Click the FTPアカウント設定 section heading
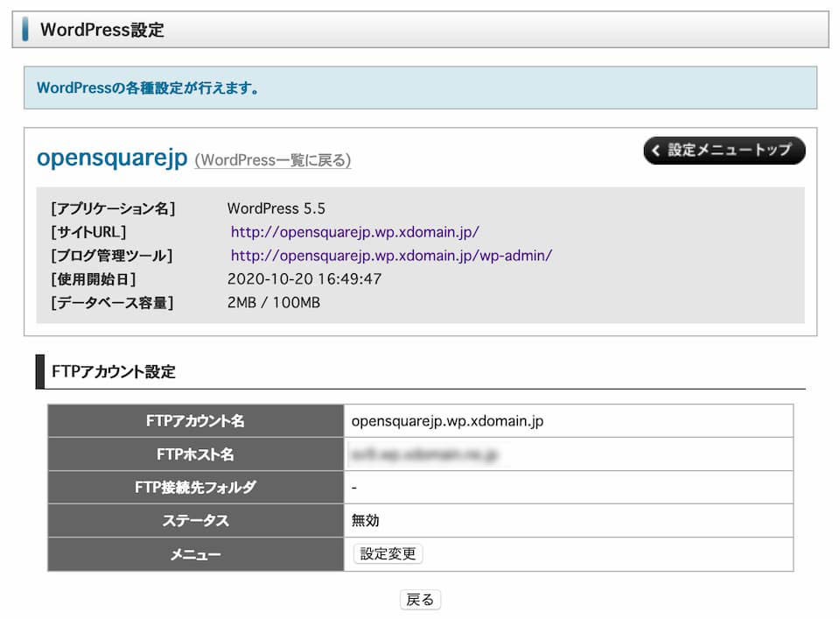840x619 pixels. click(114, 372)
